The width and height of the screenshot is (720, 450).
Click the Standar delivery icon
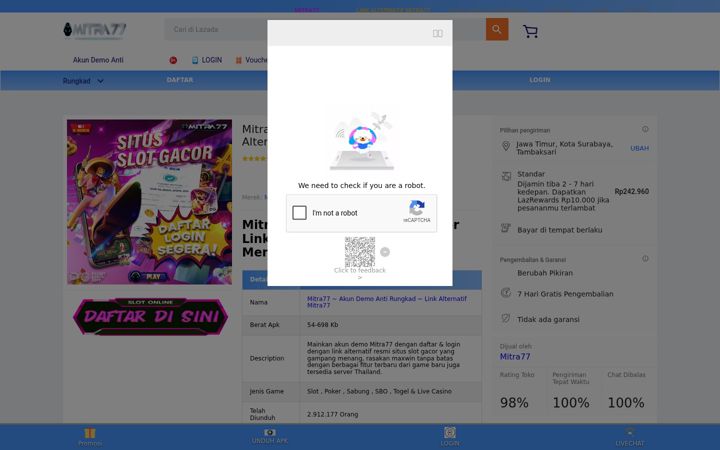[506, 176]
